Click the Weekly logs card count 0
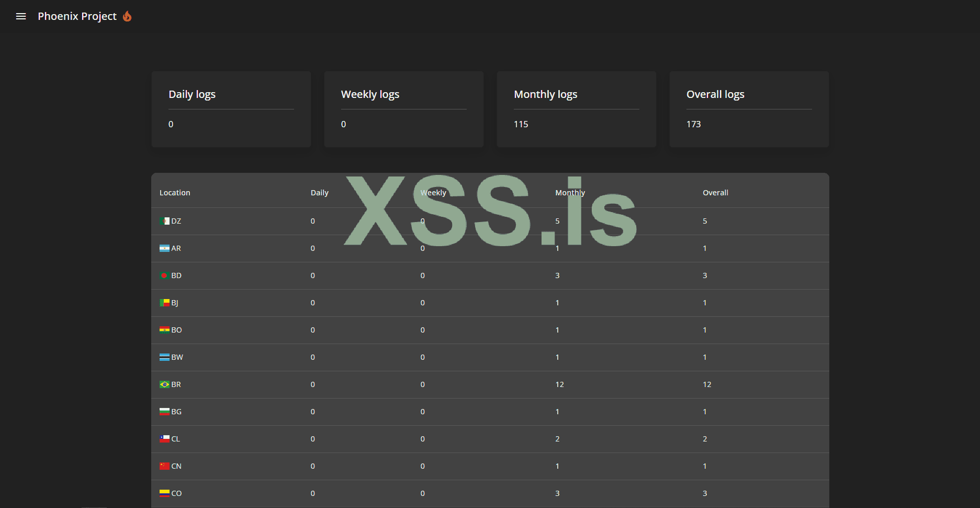The width and height of the screenshot is (980, 508). pyautogui.click(x=344, y=124)
